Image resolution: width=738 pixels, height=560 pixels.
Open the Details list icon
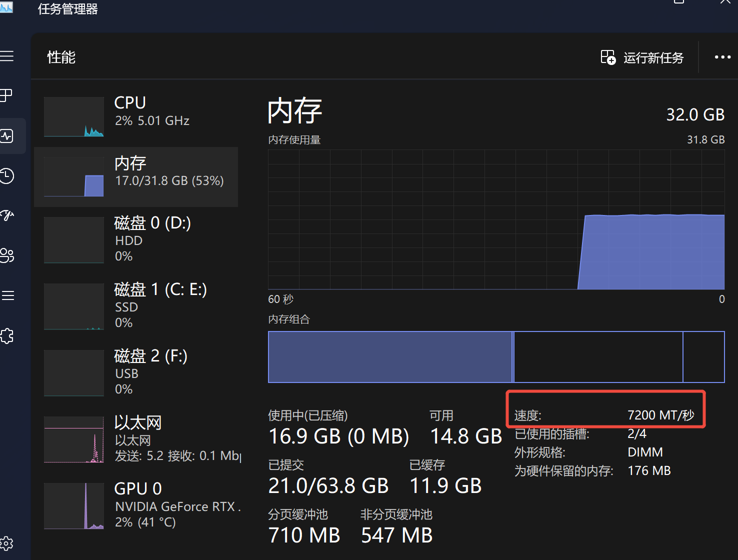pos(7,295)
